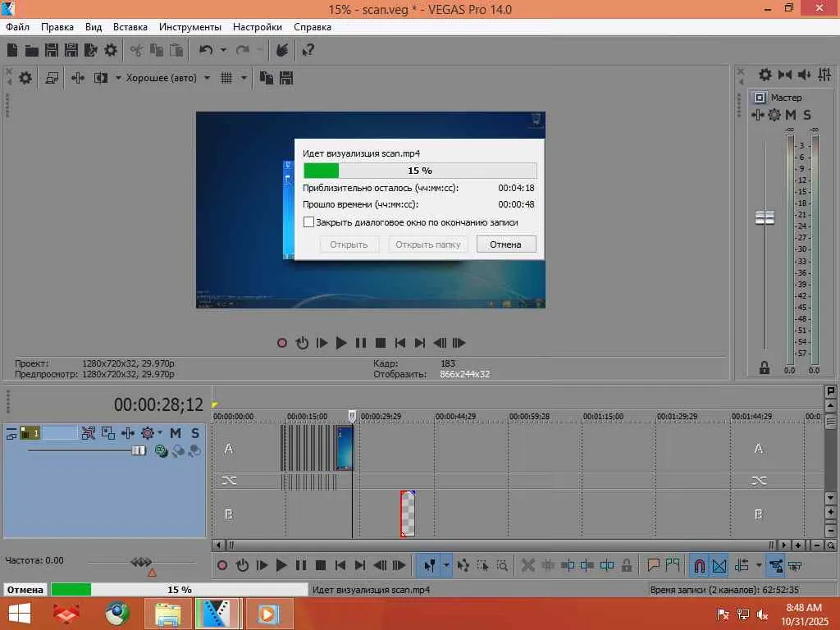Click the Master volume fader handle
This screenshot has width=840, height=630.
coord(765,217)
